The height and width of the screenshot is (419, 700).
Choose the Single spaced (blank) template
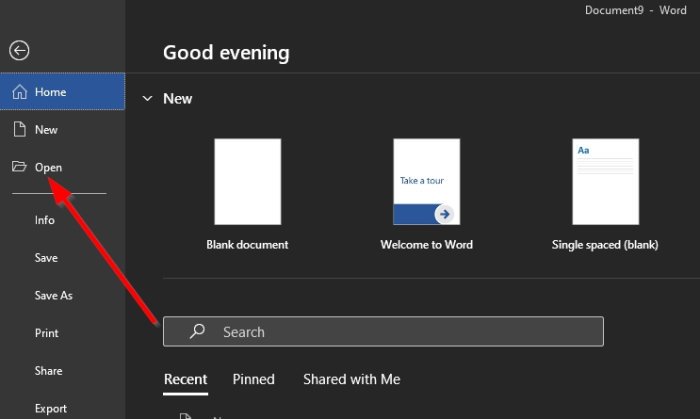pos(605,182)
